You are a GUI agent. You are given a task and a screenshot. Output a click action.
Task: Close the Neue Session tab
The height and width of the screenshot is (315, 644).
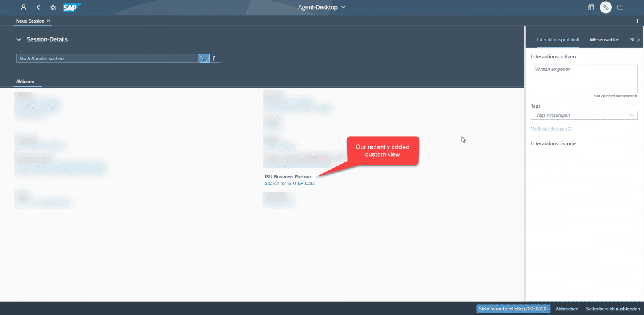coord(49,21)
